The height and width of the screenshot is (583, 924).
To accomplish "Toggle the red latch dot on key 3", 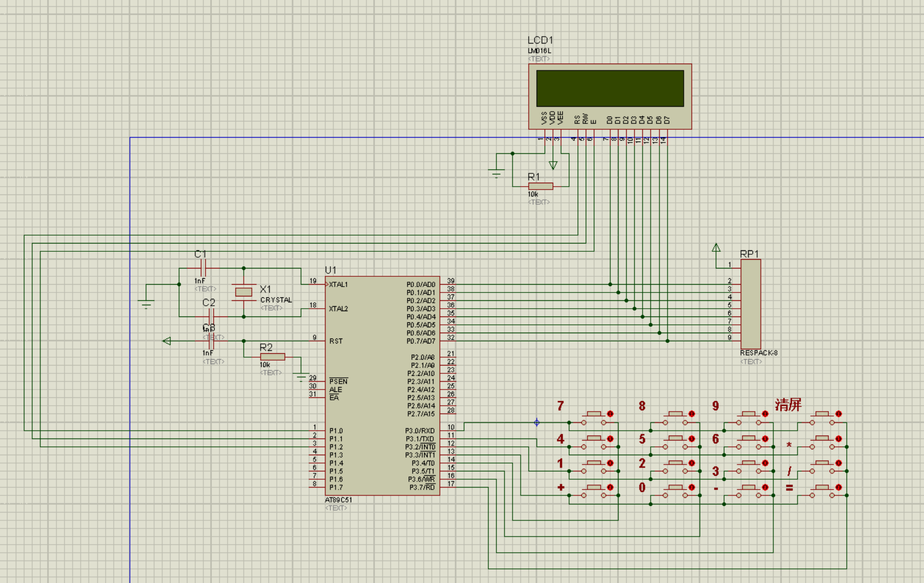I will [x=765, y=463].
